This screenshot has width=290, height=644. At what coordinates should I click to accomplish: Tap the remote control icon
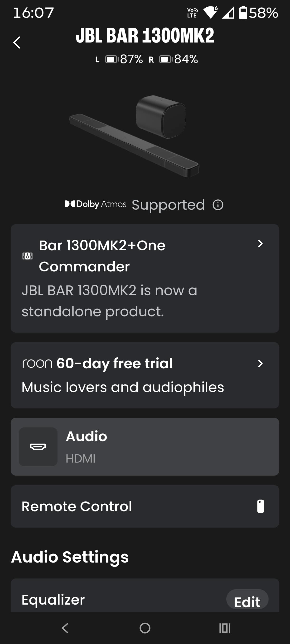(x=261, y=506)
